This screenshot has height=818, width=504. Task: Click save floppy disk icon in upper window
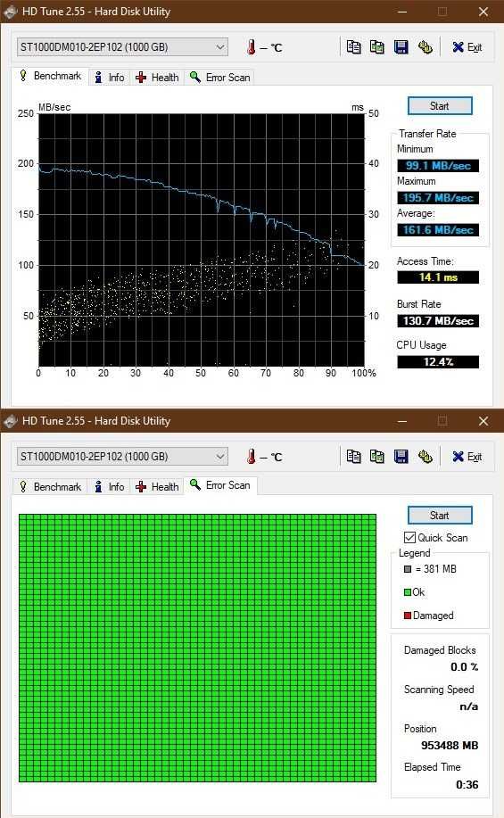401,47
